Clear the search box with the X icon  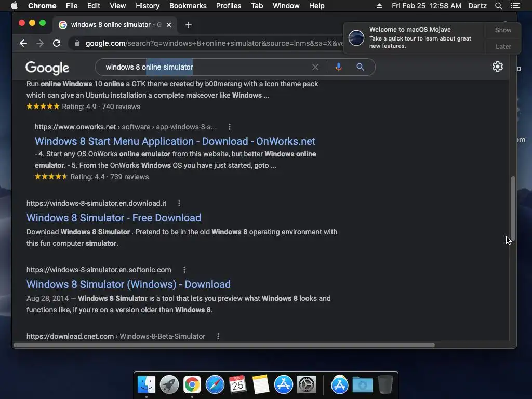pos(315,67)
